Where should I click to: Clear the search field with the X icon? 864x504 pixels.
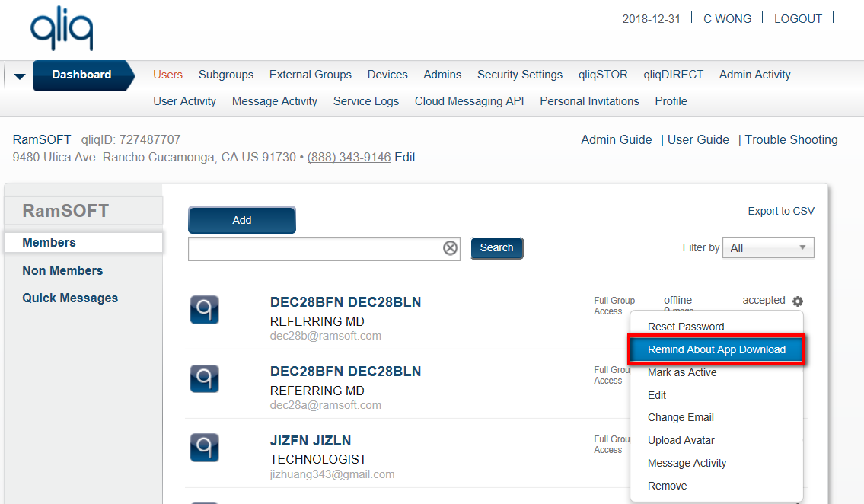click(x=451, y=248)
